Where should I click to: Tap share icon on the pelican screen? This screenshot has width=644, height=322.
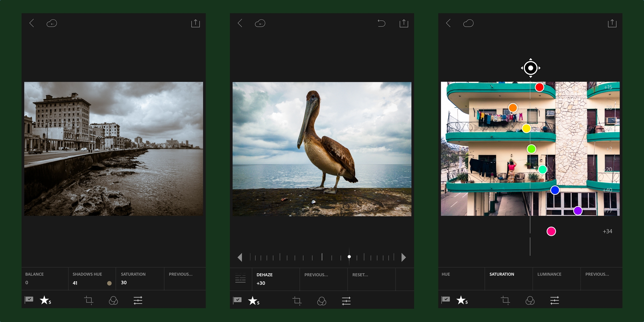coord(404,23)
